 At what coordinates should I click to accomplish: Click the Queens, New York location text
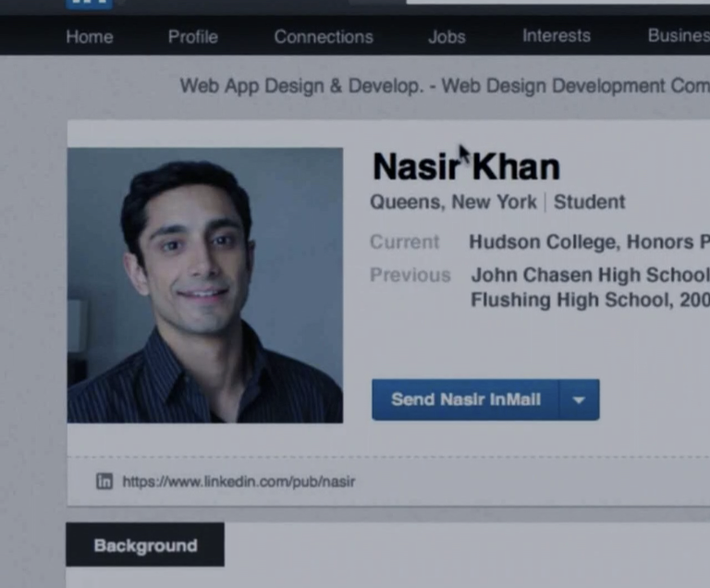pos(453,202)
